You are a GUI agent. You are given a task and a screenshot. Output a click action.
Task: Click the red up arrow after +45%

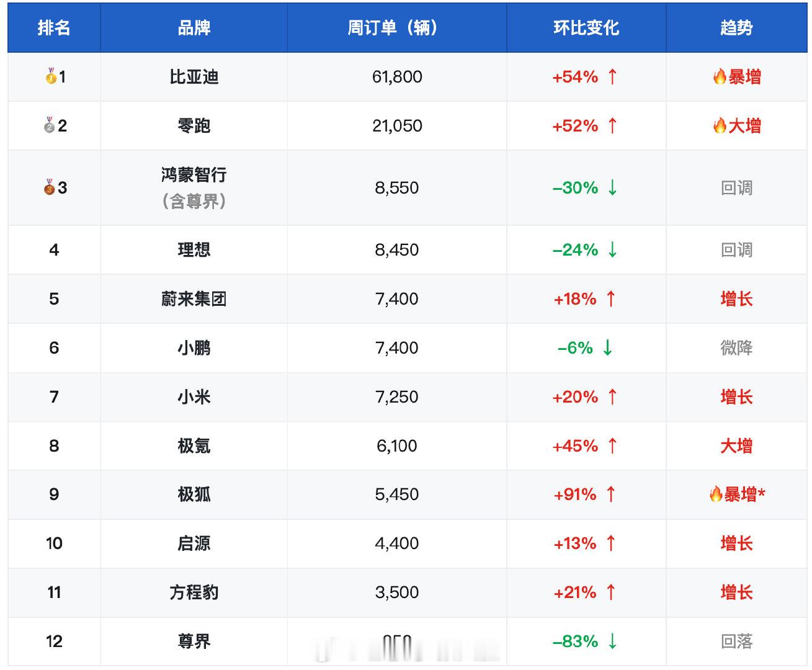click(612, 445)
